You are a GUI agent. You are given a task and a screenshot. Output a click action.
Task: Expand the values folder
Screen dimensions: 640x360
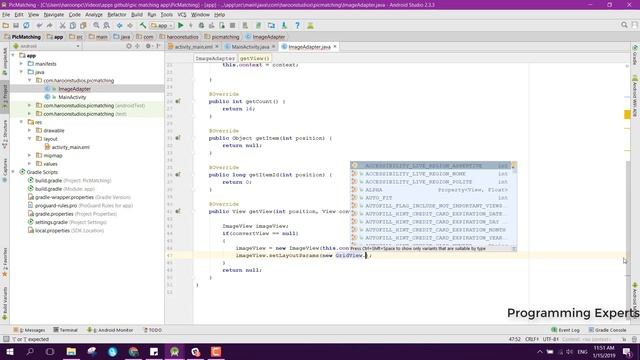[x=30, y=164]
